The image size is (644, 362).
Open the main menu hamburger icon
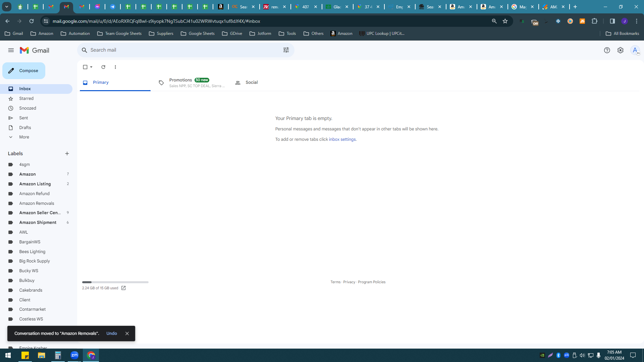(x=11, y=50)
